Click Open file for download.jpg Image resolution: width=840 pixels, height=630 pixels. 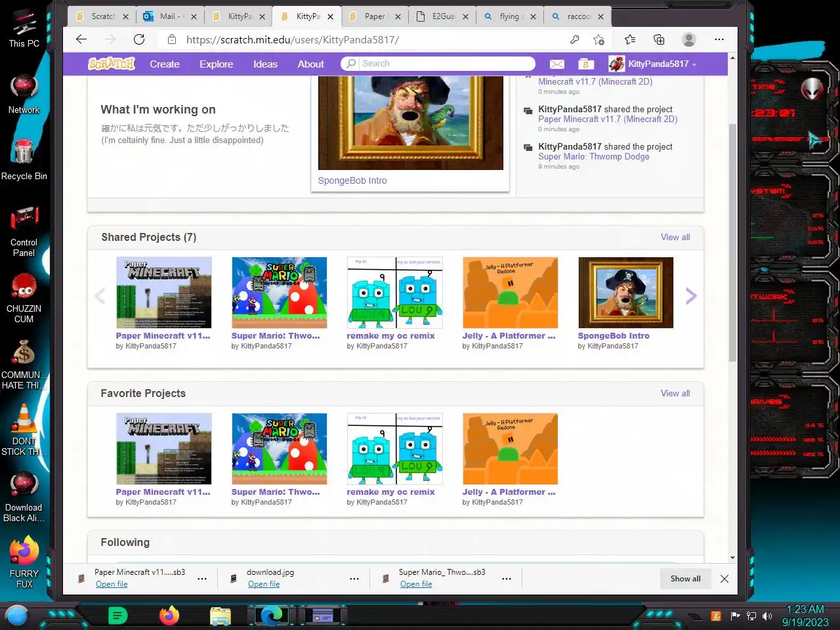click(264, 584)
